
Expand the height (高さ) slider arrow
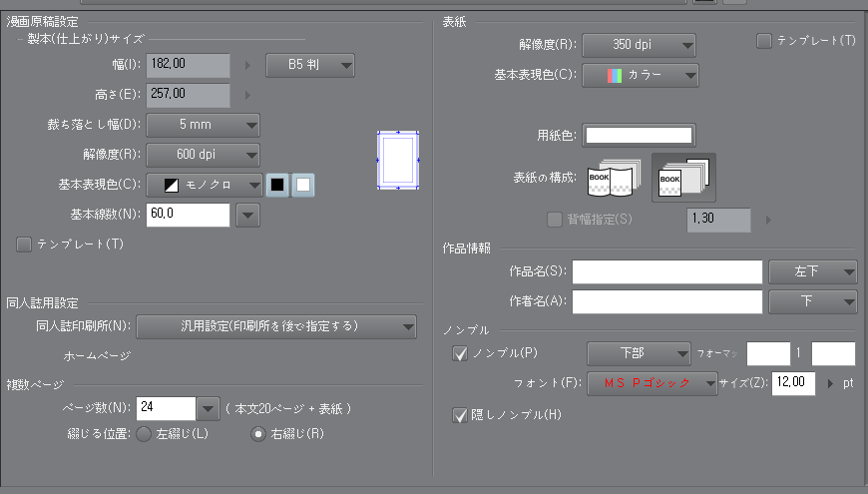pyautogui.click(x=247, y=95)
